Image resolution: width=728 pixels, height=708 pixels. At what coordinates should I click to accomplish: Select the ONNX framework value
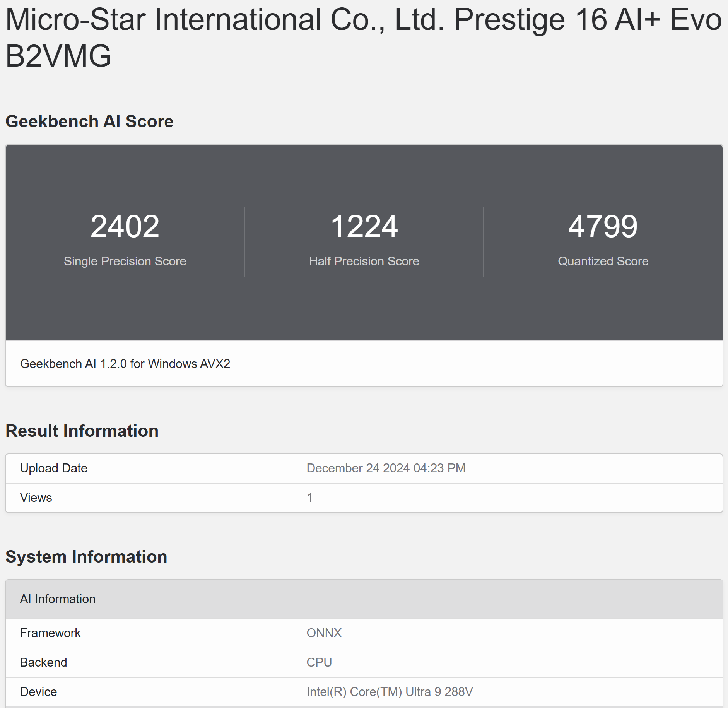coord(324,633)
